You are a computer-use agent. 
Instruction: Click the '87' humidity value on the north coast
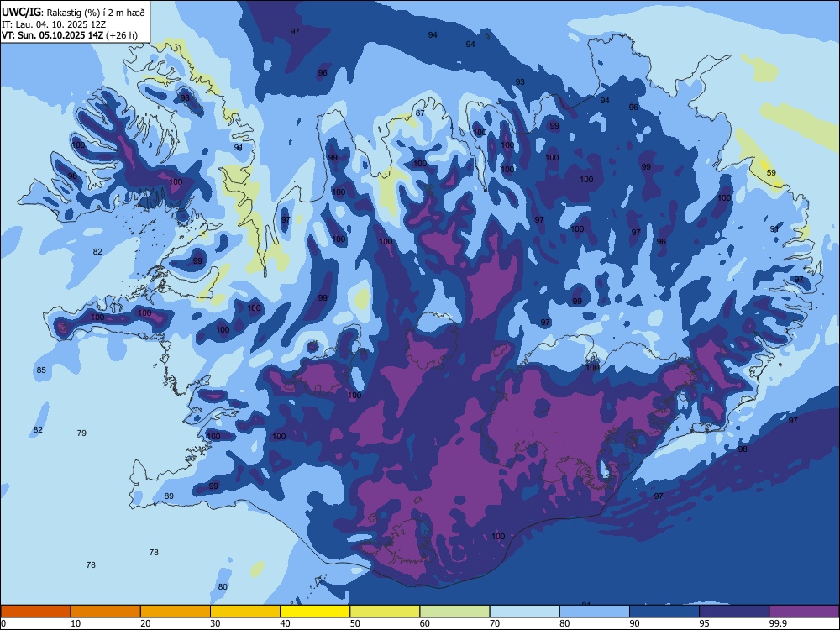(420, 113)
